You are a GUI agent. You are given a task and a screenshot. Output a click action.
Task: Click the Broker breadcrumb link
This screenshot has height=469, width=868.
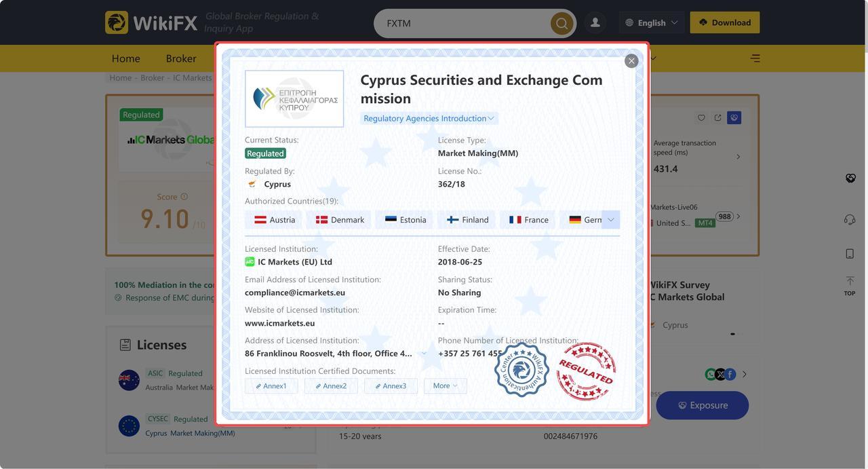tap(152, 78)
